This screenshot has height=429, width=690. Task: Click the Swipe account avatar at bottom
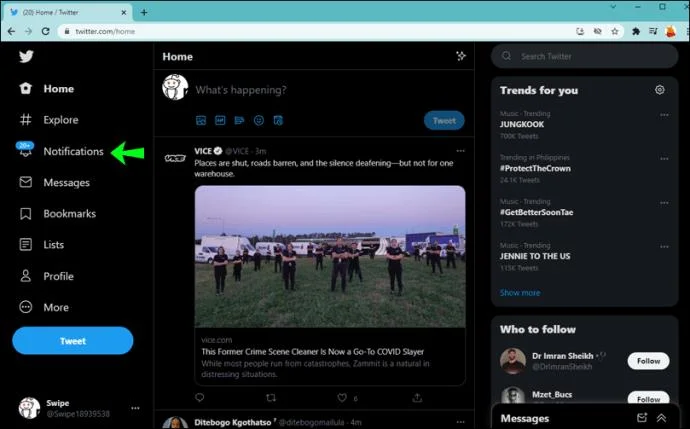tap(29, 408)
